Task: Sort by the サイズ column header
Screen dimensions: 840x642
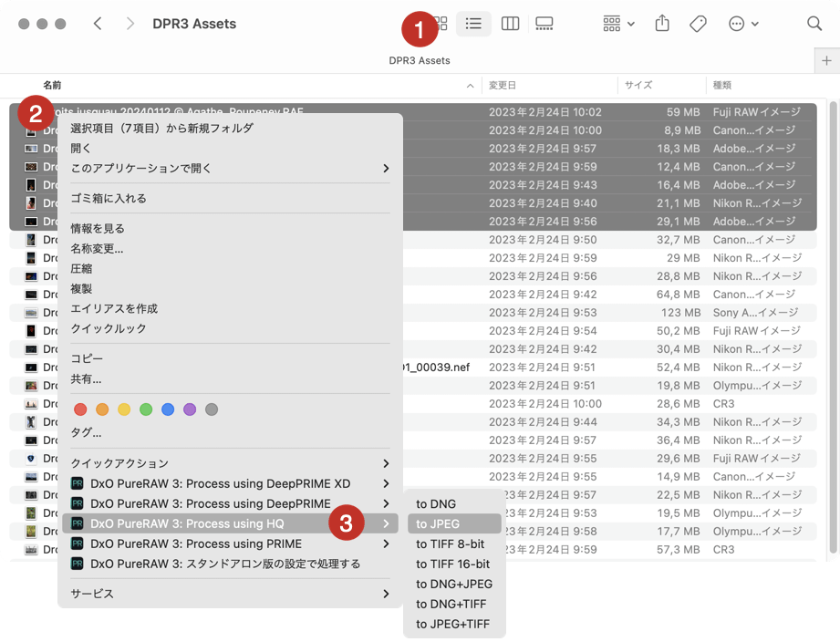Action: (x=638, y=85)
